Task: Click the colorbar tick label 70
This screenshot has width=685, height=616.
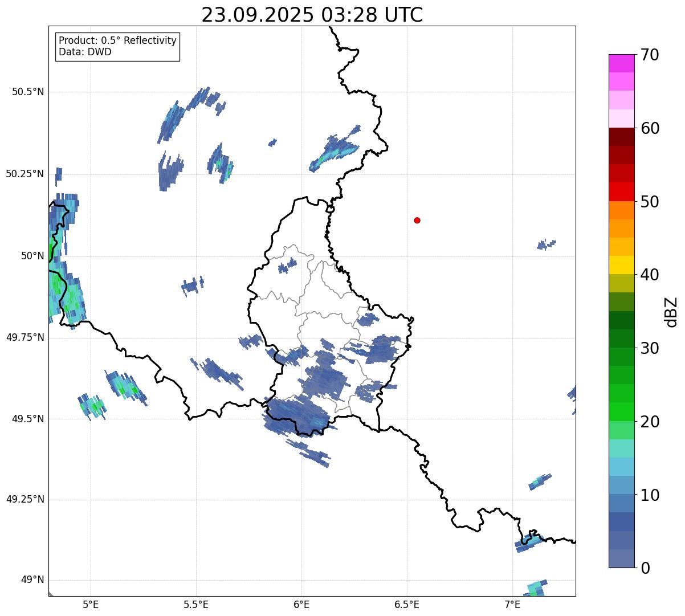Action: [650, 55]
